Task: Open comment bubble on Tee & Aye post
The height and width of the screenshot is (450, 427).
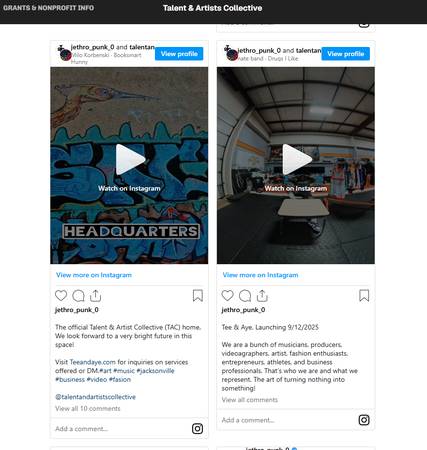Action: (245, 296)
